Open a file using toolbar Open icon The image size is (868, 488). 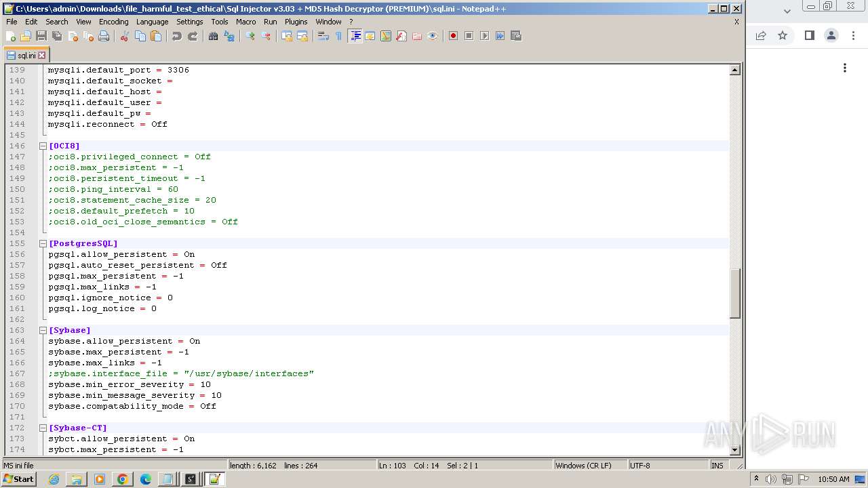[26, 36]
